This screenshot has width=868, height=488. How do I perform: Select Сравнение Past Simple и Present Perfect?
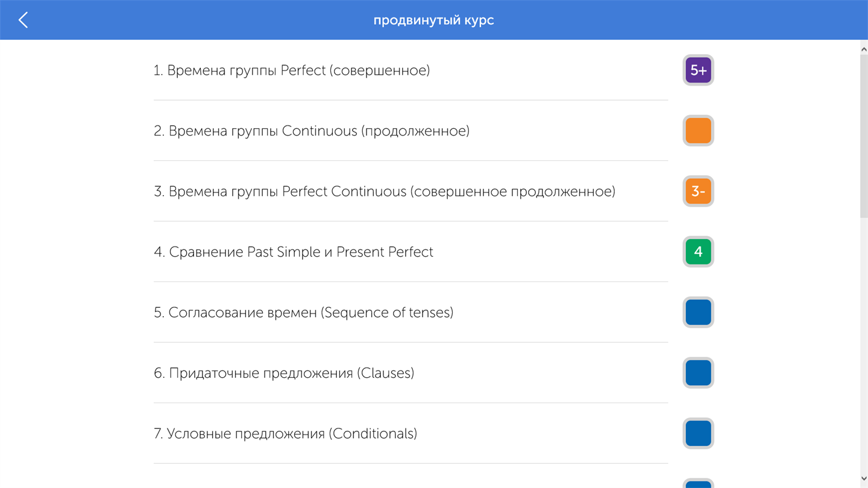tap(294, 252)
